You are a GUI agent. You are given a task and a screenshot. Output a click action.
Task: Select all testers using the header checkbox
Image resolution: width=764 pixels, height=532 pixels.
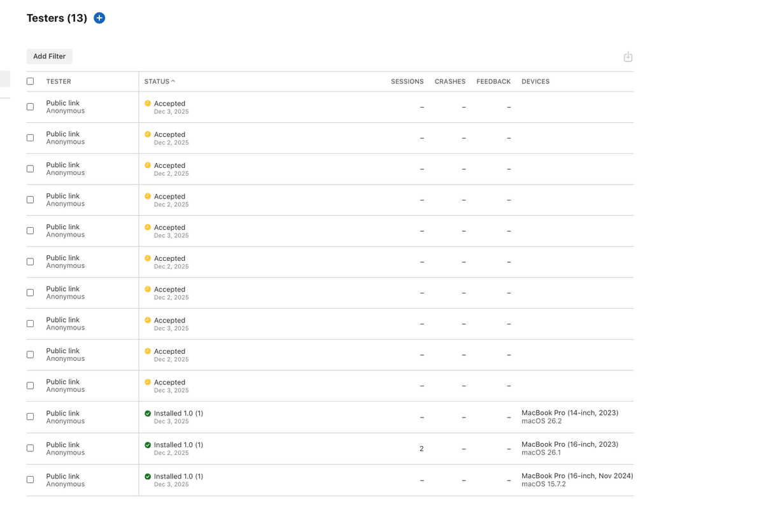pos(30,81)
